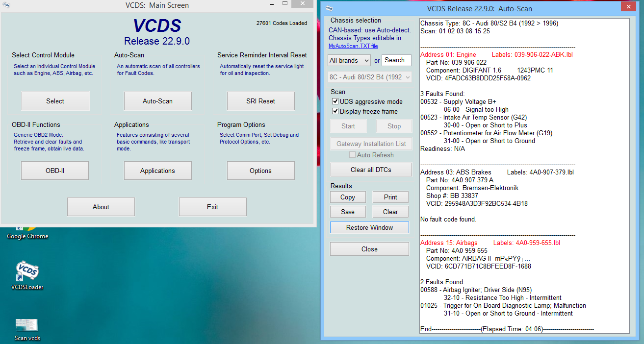Image resolution: width=644 pixels, height=344 pixels.
Task: Open OBD-II functions button
Action: pyautogui.click(x=55, y=171)
